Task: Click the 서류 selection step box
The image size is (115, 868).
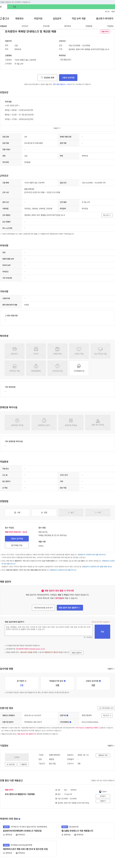Action: click(17, 512)
